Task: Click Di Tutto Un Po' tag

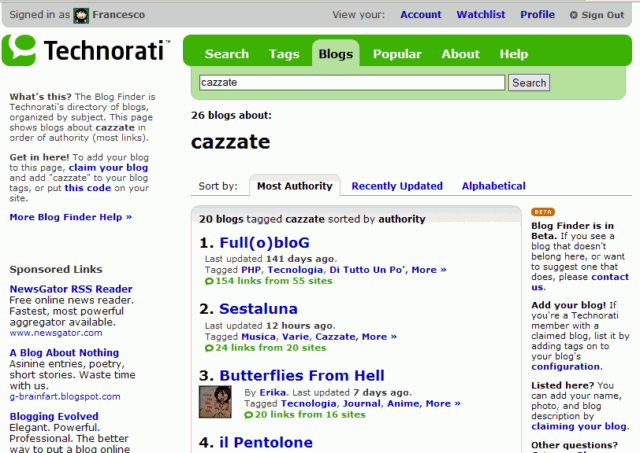Action: tap(367, 270)
